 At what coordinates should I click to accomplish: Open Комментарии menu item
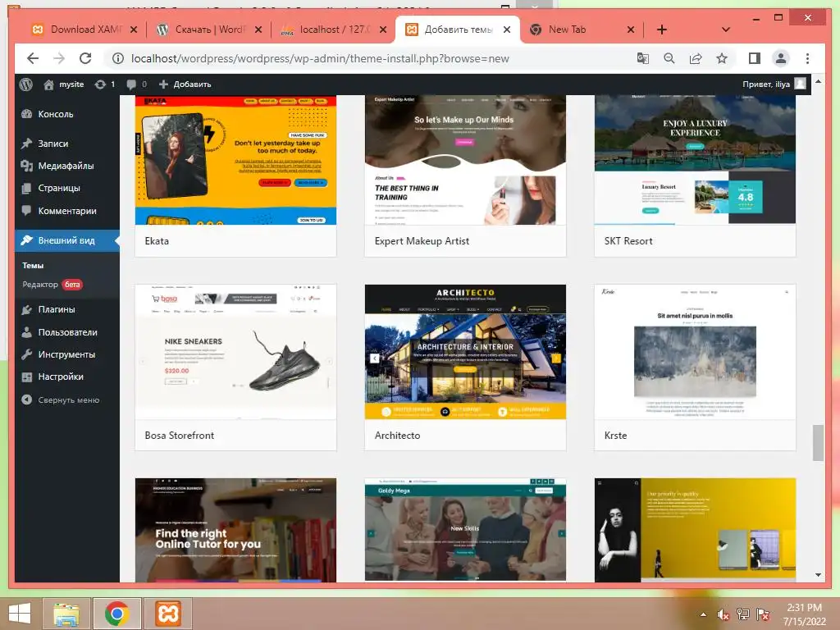coord(67,211)
